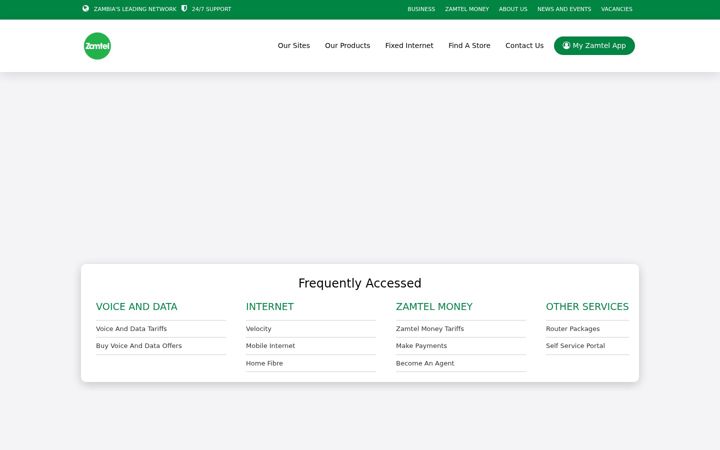Viewport: 720px width, 450px height.
Task: Go to Find A Store
Action: tap(469, 45)
